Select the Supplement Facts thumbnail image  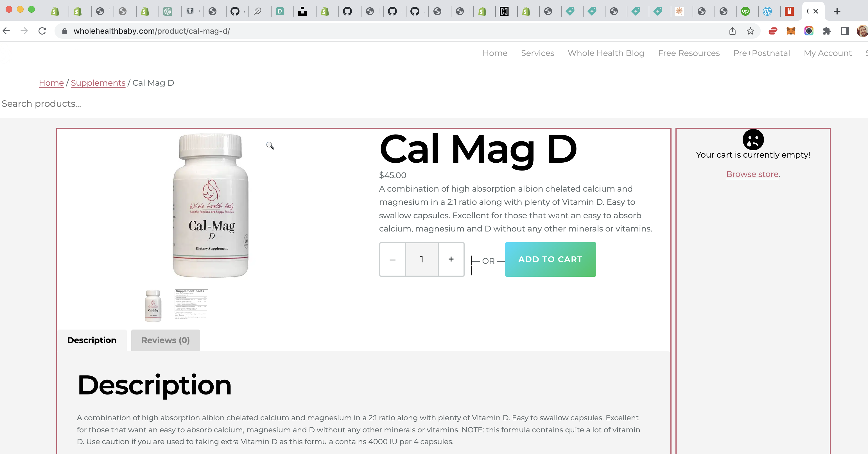click(x=191, y=304)
